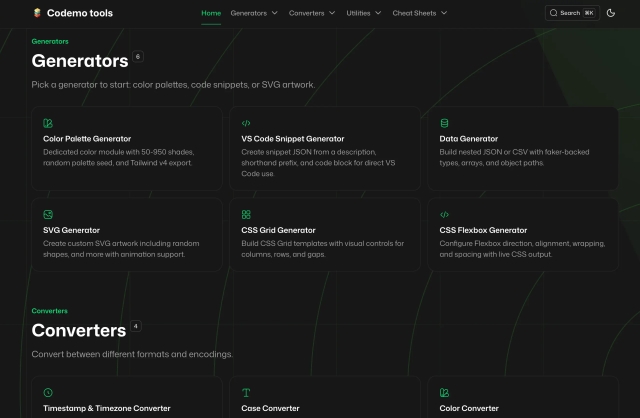
Task: Open the VS Code Snippet Generator card
Action: click(325, 149)
